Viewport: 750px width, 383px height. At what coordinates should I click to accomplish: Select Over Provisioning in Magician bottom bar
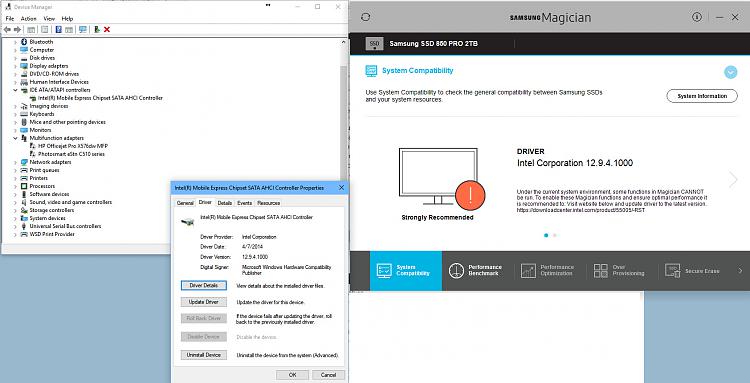pyautogui.click(x=619, y=271)
